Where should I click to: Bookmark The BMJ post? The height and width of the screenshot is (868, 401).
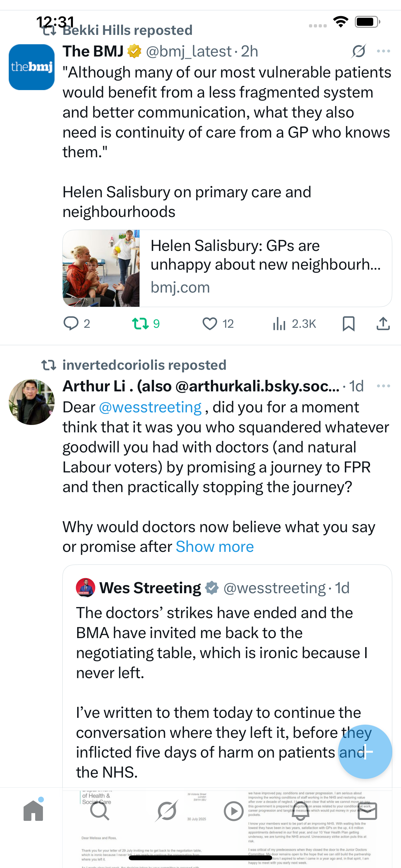coord(348,324)
